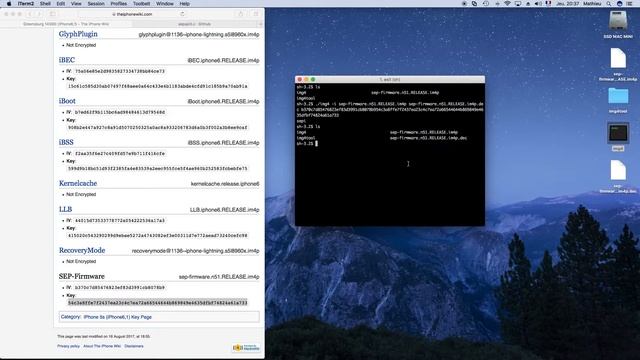Open the Window menu
Viewport: 640px width, 360px height.
pyautogui.click(x=165, y=4)
